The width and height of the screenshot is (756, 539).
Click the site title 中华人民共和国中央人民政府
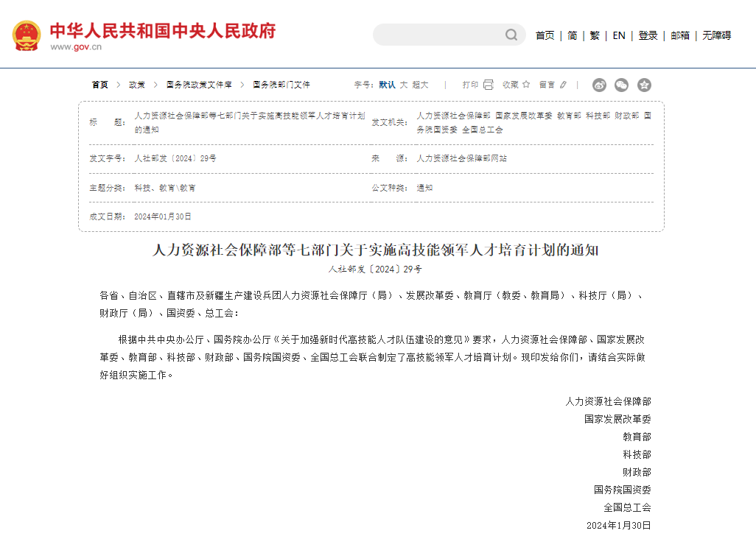pyautogui.click(x=163, y=30)
